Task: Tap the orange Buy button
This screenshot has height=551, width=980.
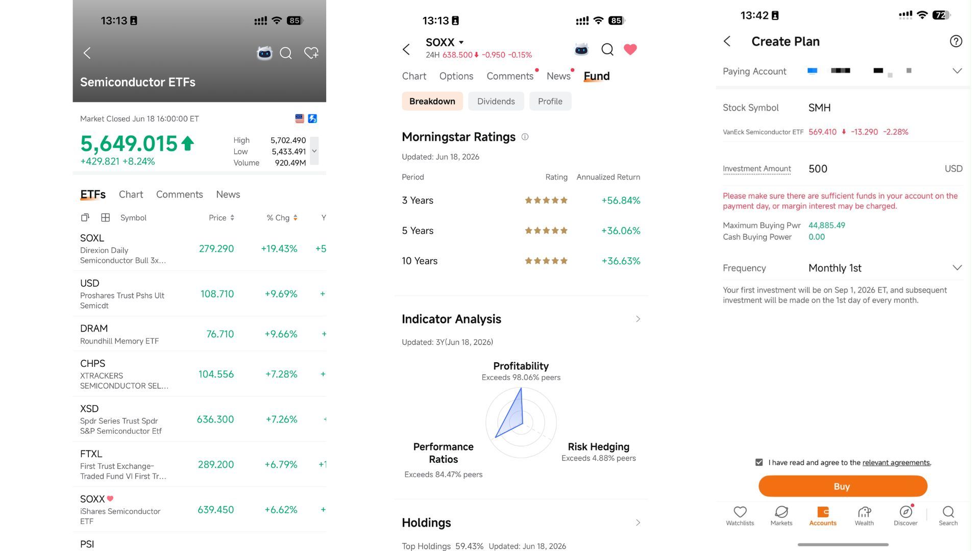Action: click(843, 486)
